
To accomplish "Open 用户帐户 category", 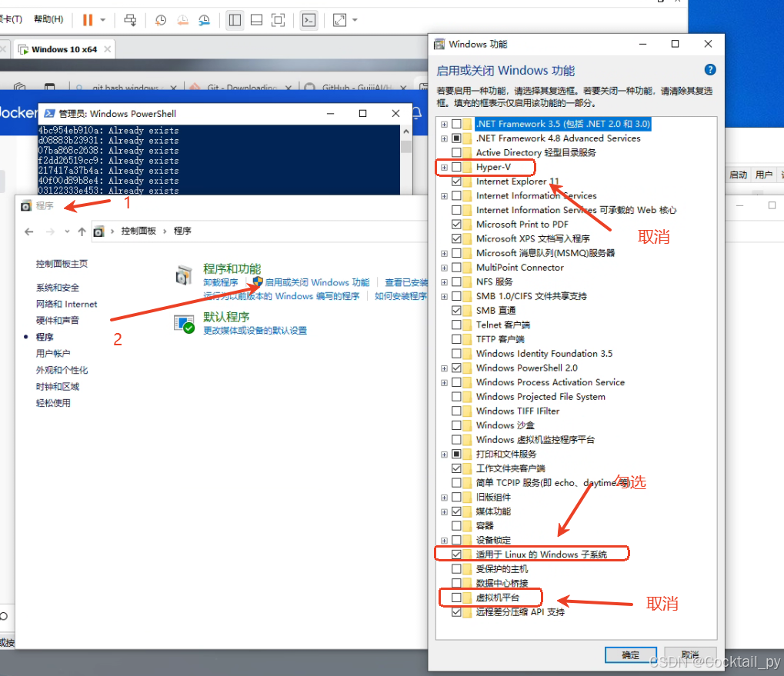I will click(x=53, y=353).
